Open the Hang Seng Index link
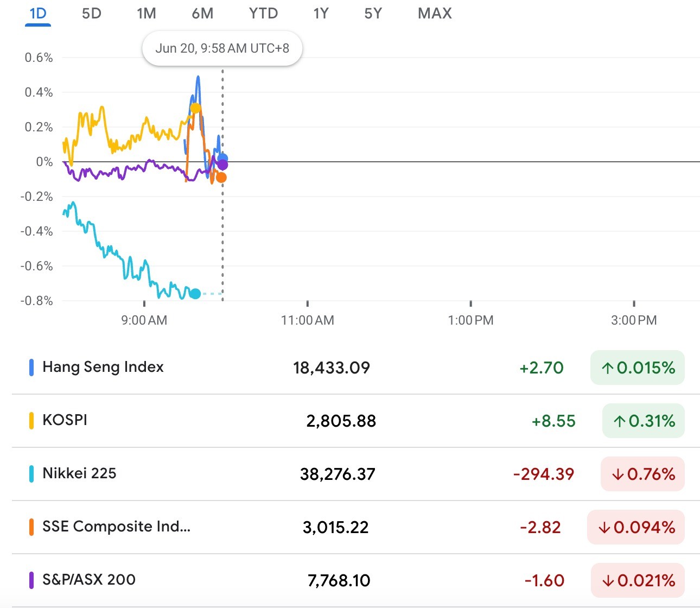This screenshot has width=700, height=608. [x=103, y=367]
